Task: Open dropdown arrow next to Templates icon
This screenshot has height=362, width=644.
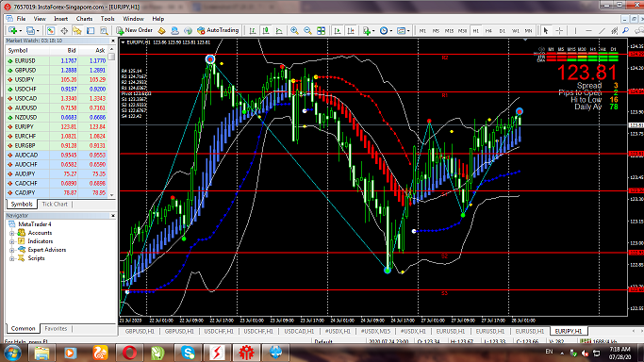Action: point(408,31)
